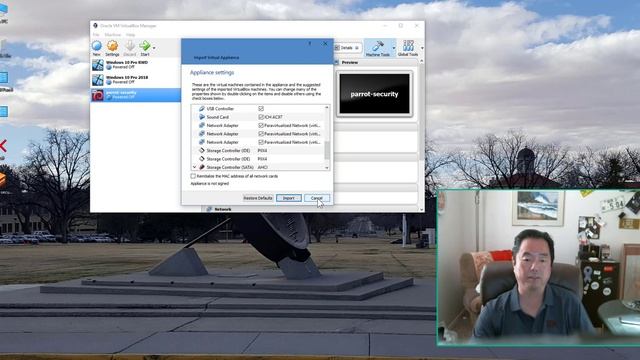The height and width of the screenshot is (360, 640).
Task: Click the bottom Network Adapter row icon
Action: click(202, 142)
